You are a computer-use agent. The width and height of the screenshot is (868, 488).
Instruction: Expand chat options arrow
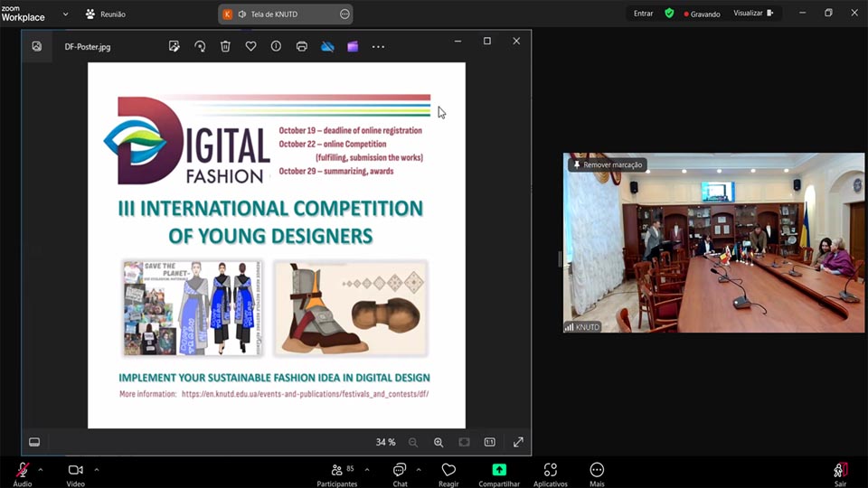419,470
